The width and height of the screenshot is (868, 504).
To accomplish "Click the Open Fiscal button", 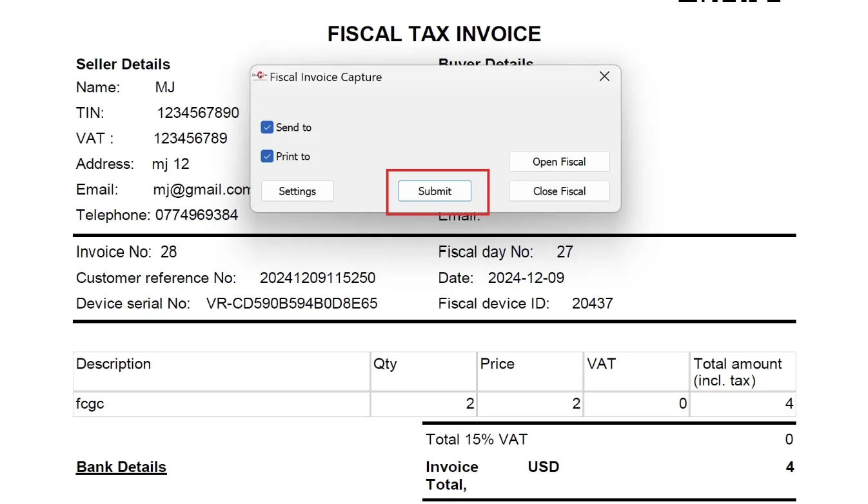I will [559, 162].
